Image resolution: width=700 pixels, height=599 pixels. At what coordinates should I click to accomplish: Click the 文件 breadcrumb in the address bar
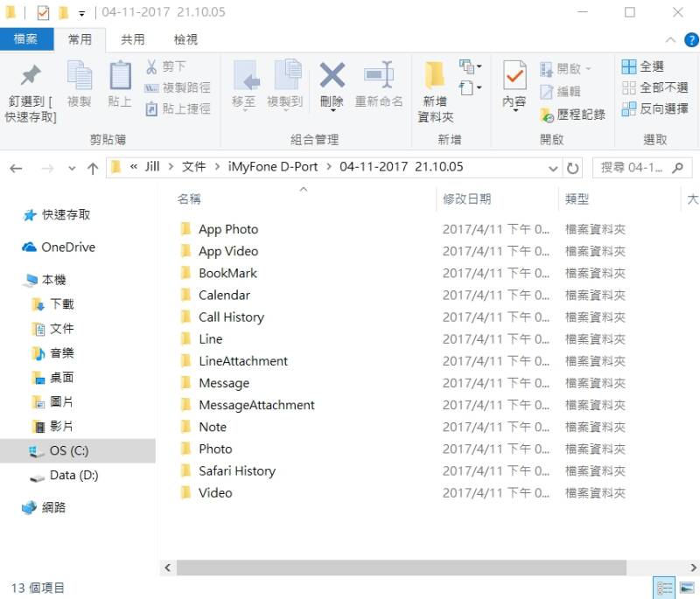(193, 167)
